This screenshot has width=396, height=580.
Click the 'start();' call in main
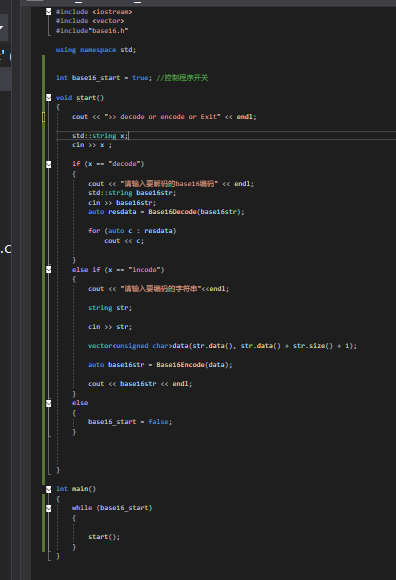(104, 537)
